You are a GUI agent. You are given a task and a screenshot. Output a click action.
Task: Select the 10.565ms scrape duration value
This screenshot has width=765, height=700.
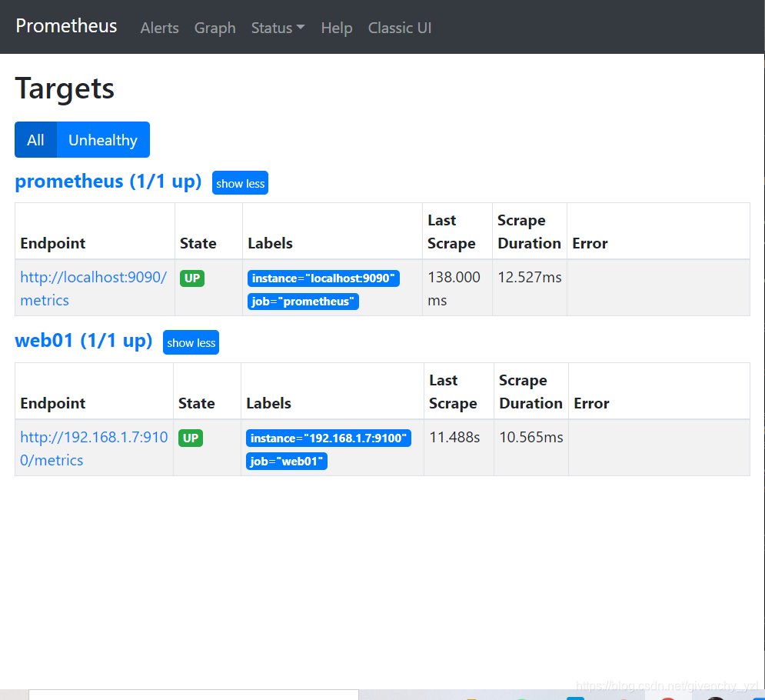531,437
